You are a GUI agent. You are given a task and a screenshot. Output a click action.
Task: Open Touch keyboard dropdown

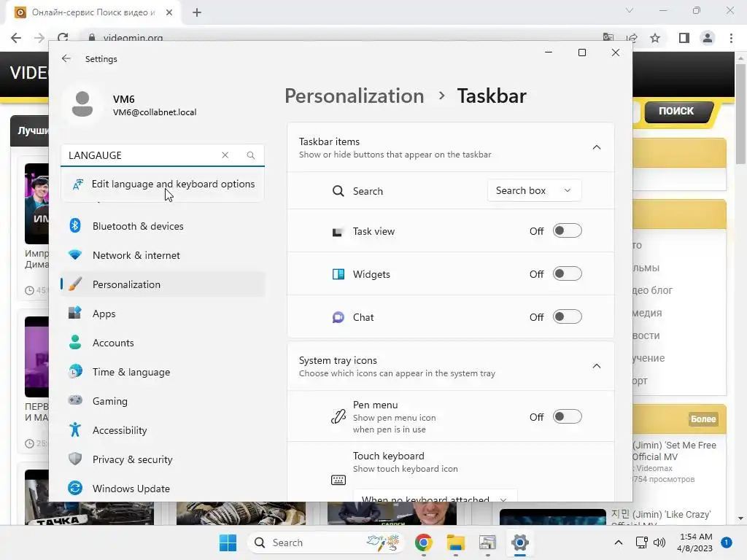point(435,496)
